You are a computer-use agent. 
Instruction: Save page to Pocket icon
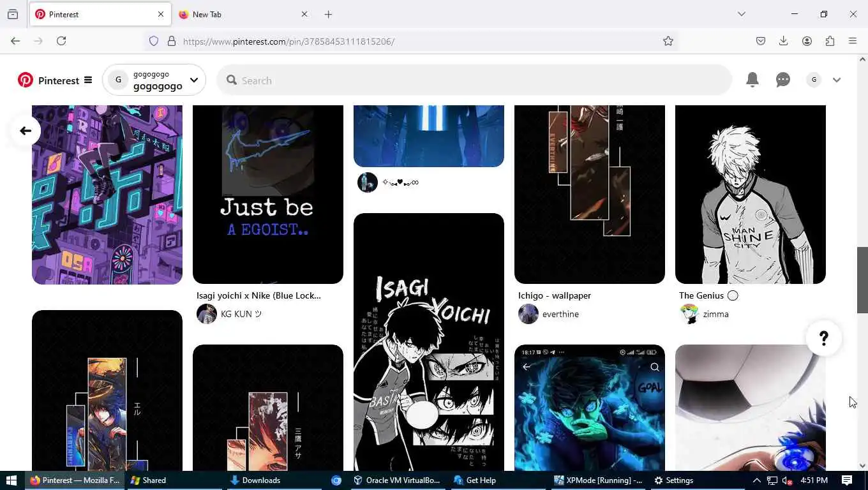761,41
